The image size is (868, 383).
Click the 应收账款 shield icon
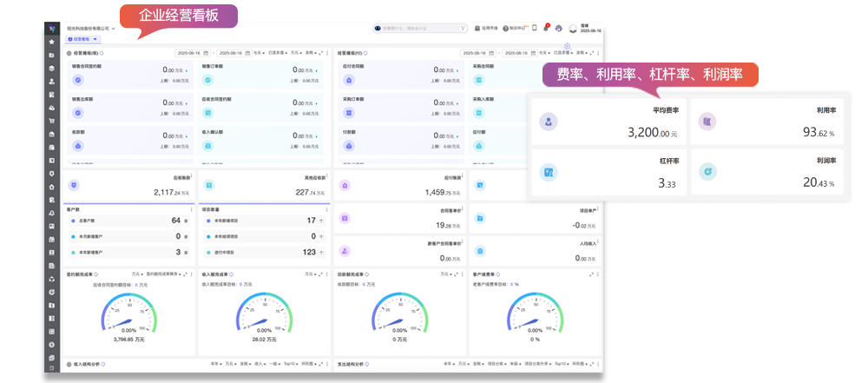tap(74, 185)
